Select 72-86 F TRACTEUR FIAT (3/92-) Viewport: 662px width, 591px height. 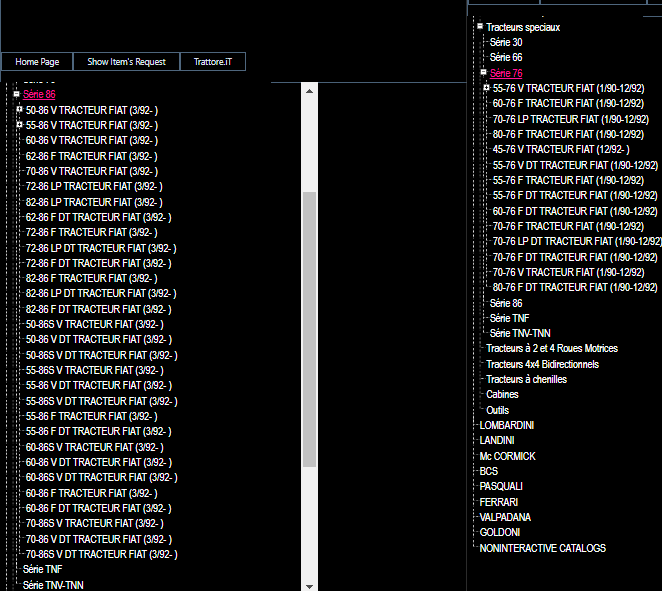(x=91, y=232)
